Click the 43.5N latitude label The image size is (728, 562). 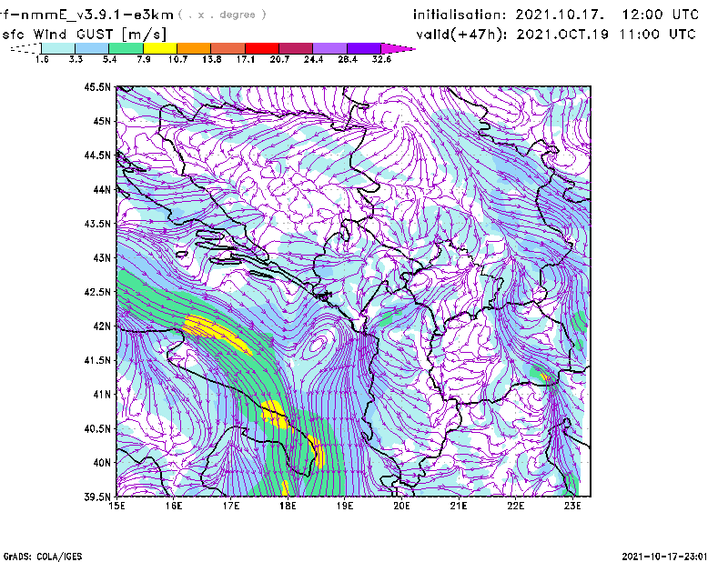97,224
